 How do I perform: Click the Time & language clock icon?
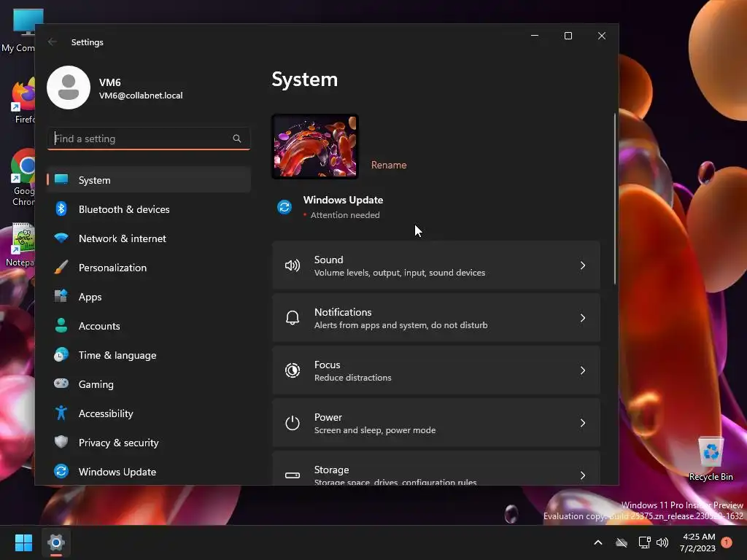61,355
